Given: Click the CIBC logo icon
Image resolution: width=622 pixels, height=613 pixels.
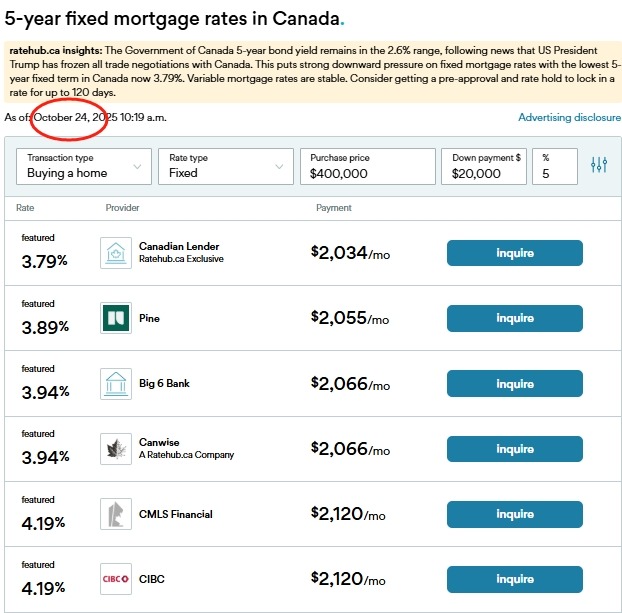Looking at the screenshot, I should (116, 580).
